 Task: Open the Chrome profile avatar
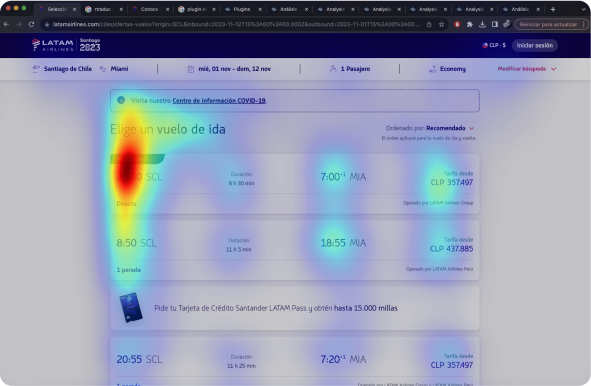507,25
